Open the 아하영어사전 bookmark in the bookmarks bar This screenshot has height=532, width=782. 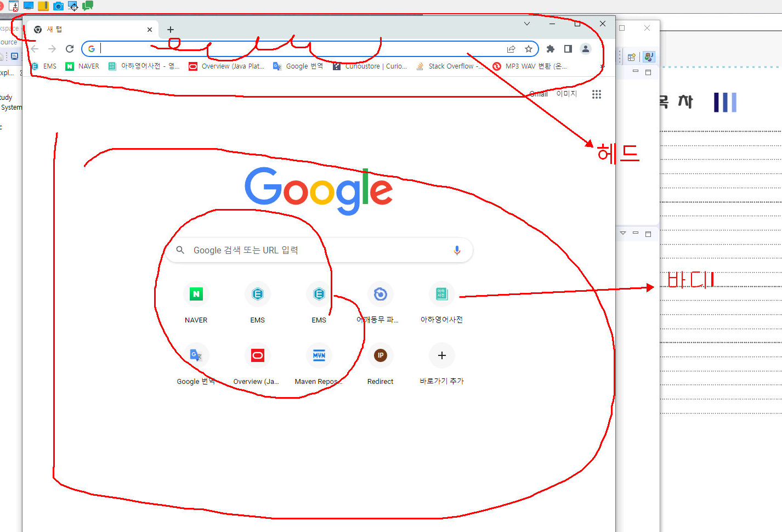(x=144, y=66)
